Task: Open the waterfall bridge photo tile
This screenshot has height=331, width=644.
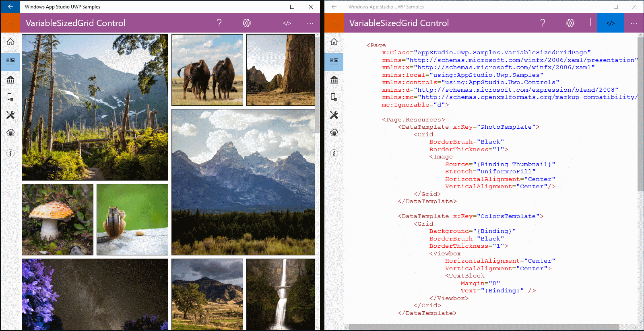Action: click(281, 294)
